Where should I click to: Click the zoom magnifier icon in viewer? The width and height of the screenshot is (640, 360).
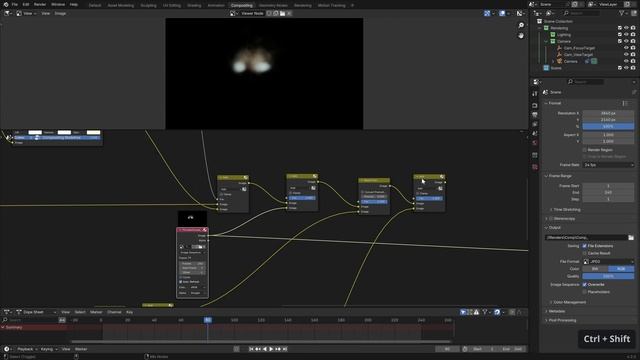tap(521, 25)
